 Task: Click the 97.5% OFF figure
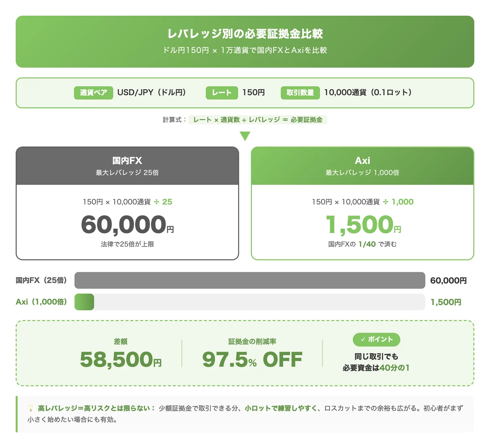(252, 359)
